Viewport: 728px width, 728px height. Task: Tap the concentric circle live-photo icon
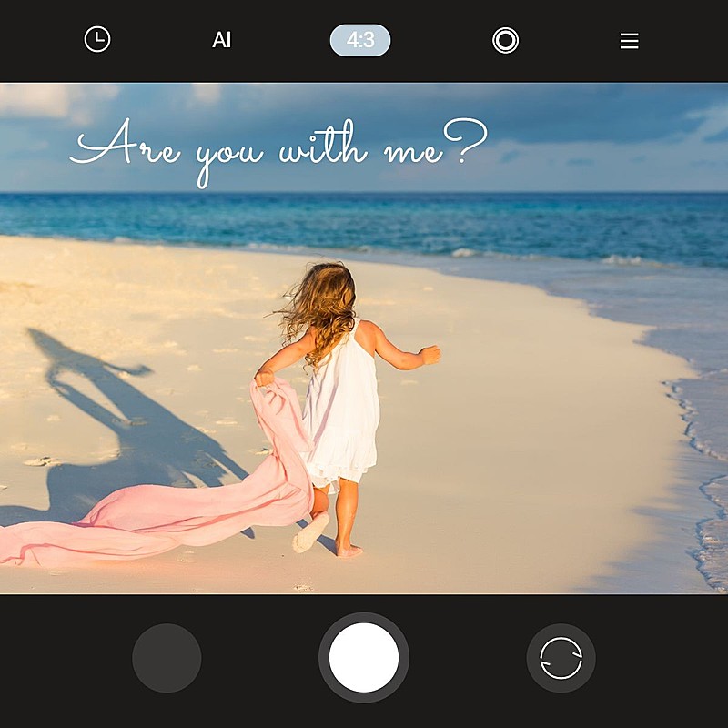point(505,41)
